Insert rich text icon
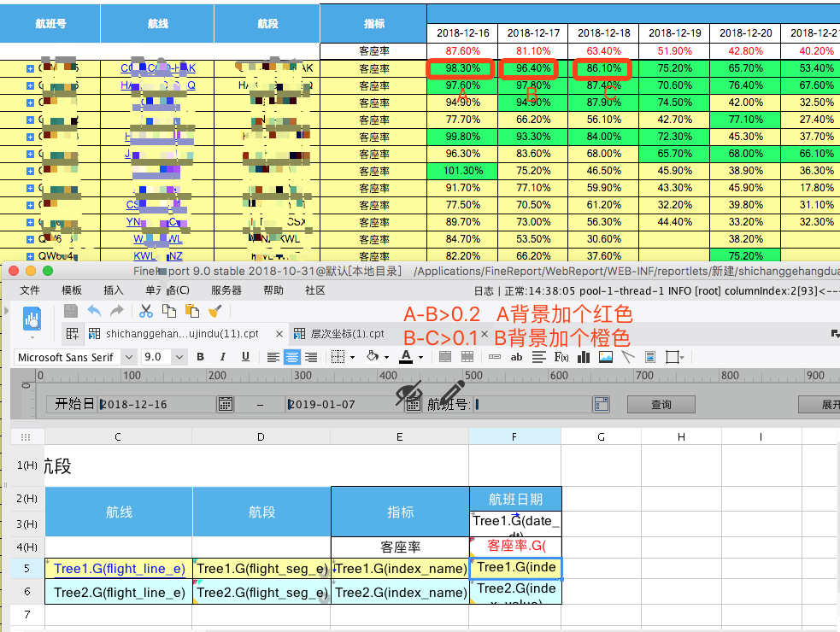840x632 pixels. tap(539, 357)
